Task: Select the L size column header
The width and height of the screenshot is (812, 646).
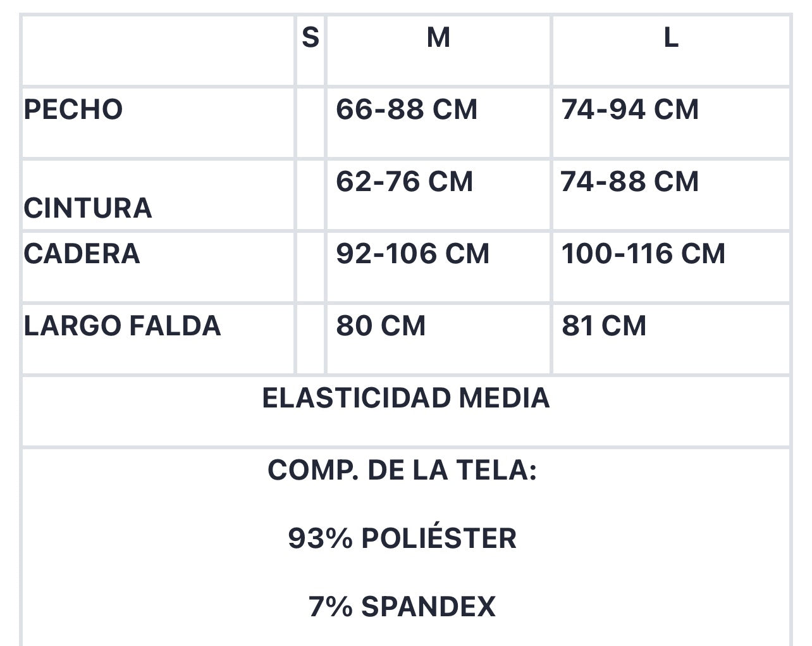Action: [671, 38]
